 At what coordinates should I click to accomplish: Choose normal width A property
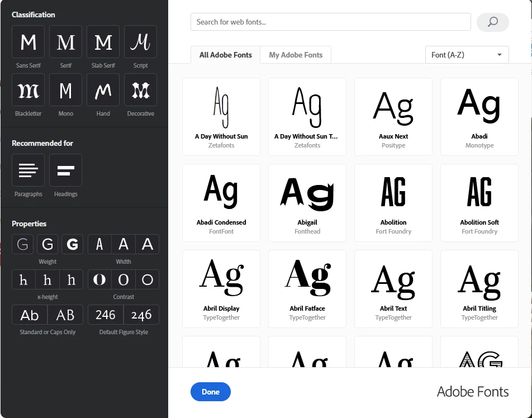pos(123,244)
